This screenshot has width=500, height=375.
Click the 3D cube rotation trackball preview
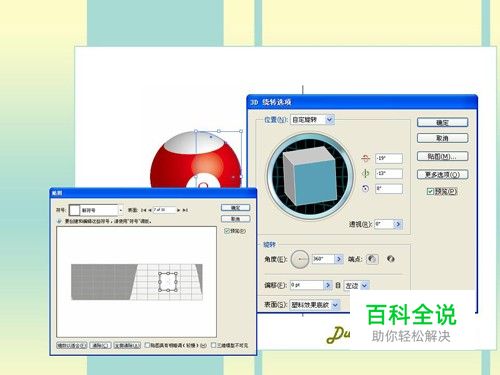309,176
